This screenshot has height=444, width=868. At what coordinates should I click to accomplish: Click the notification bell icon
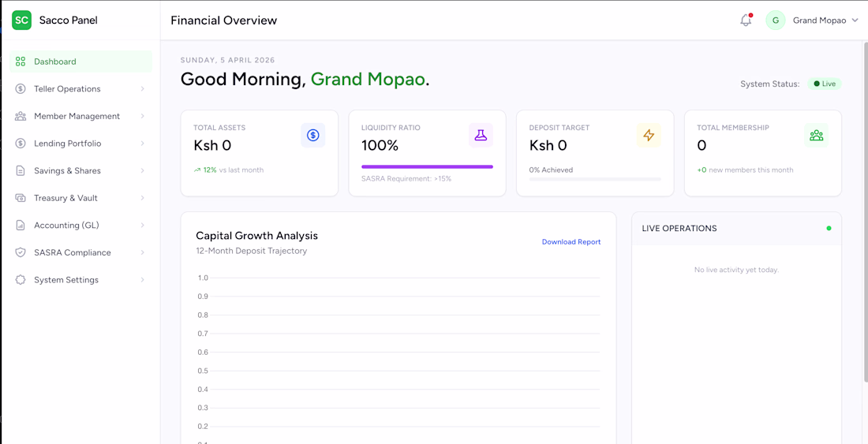[x=746, y=21]
